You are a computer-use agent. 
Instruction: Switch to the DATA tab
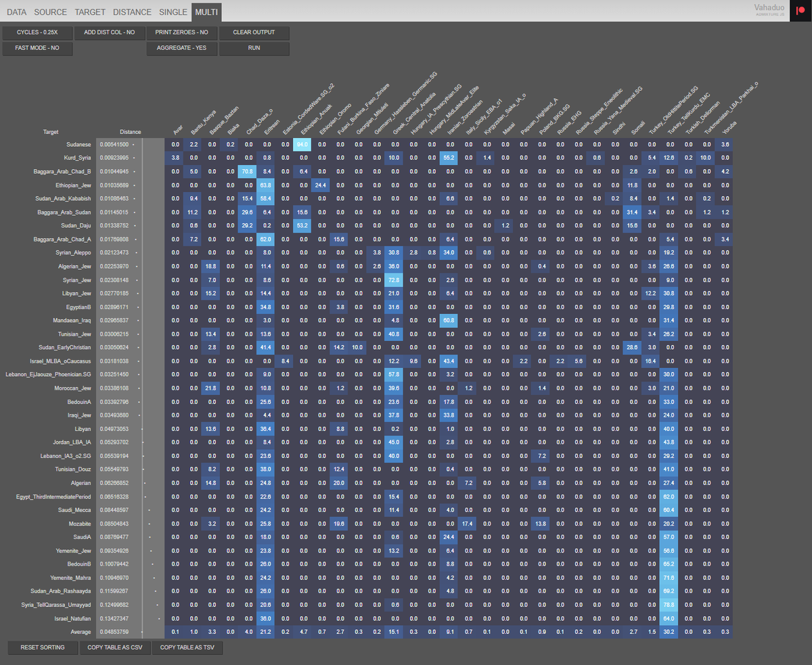click(x=17, y=12)
